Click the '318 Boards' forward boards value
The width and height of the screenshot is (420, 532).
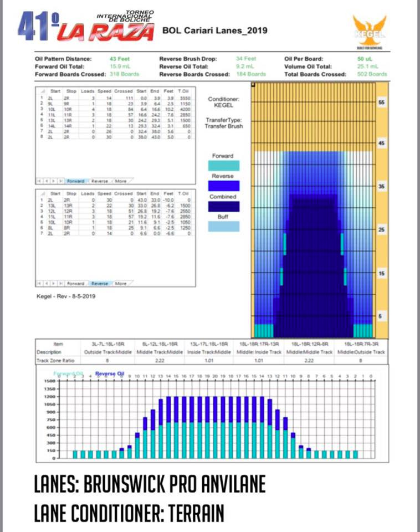pyautogui.click(x=125, y=74)
